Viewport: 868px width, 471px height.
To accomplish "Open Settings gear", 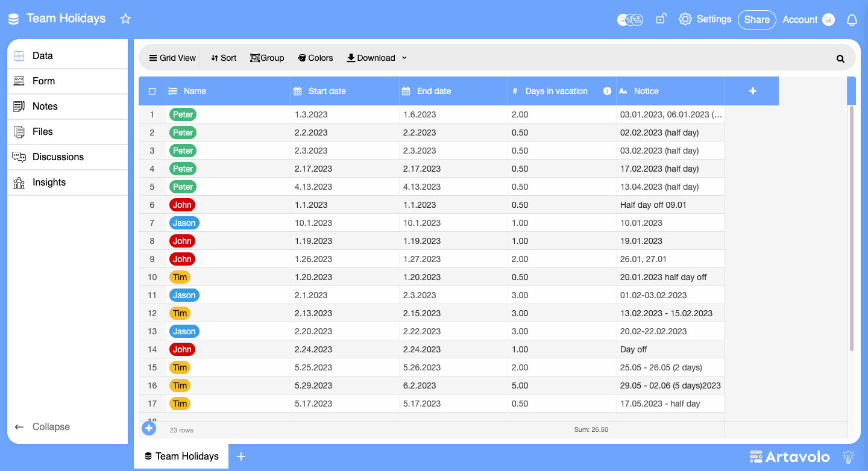I will point(685,19).
